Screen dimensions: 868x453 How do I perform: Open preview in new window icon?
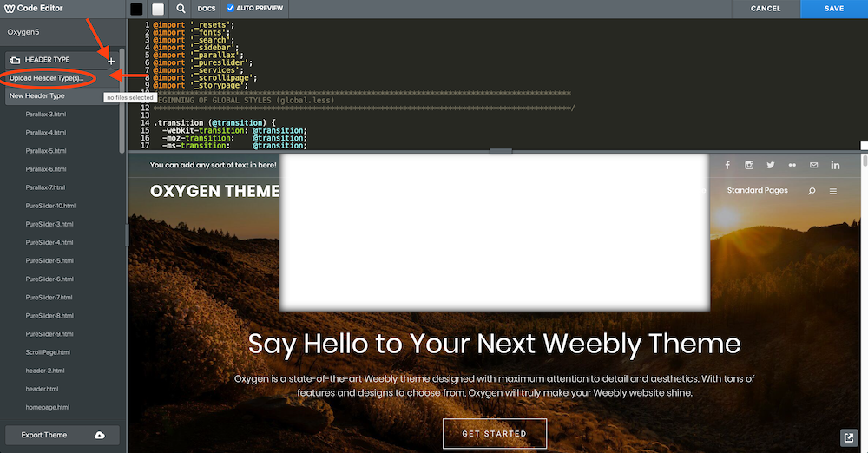coord(849,438)
